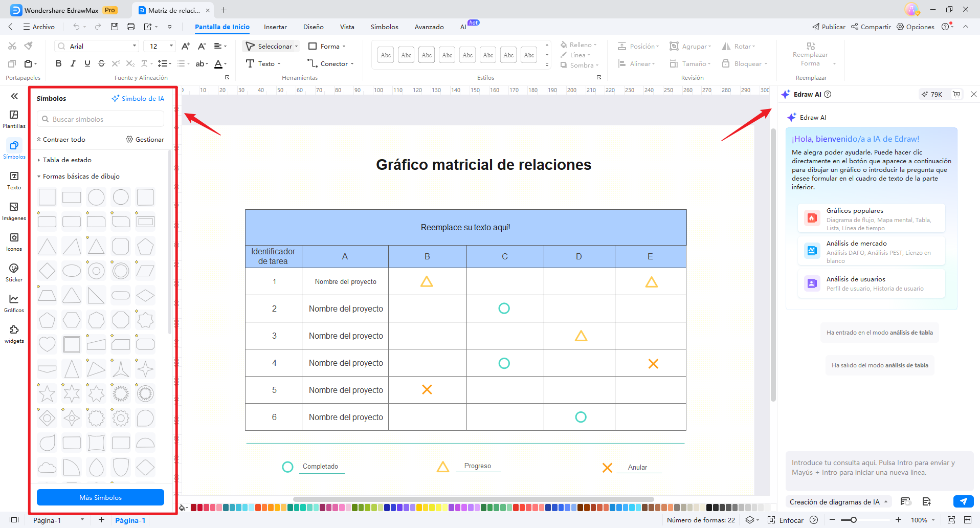The width and height of the screenshot is (980, 528).
Task: Toggle italic formatting
Action: tap(73, 63)
